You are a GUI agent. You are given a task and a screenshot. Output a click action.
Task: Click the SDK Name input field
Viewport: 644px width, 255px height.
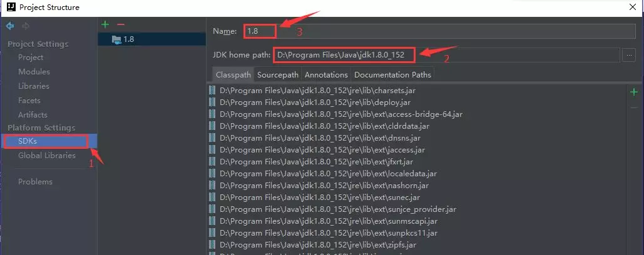tap(439, 31)
